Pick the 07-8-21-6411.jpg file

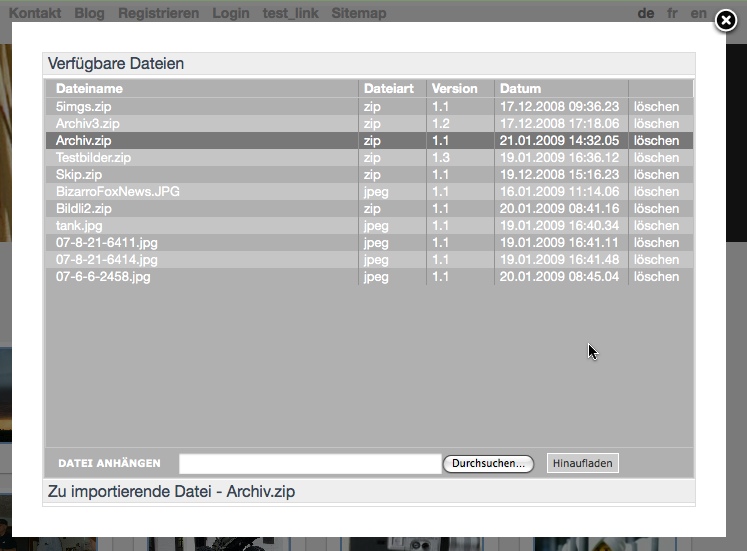(x=106, y=242)
